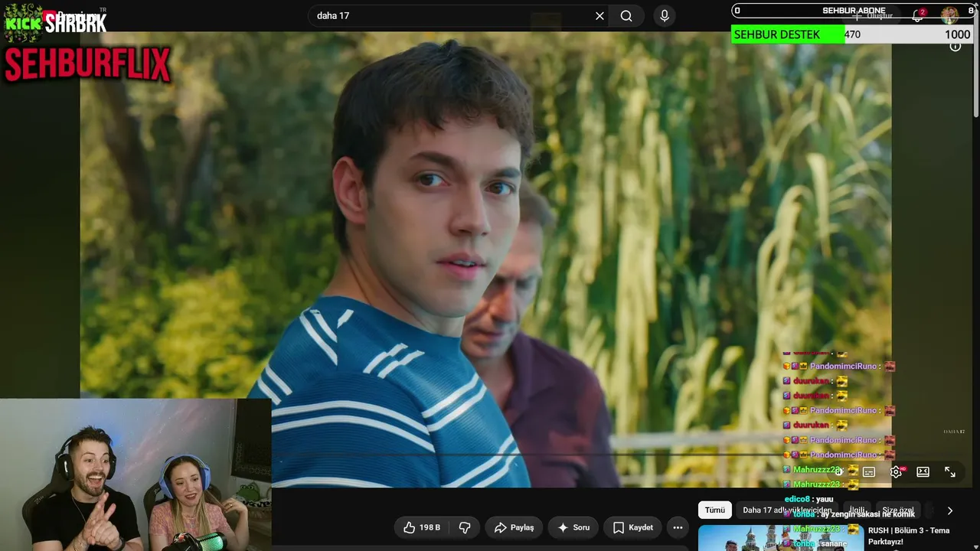The image size is (980, 551).
Task: Open the RUSH Bölüm 3 video thumbnail
Action: 779,538
